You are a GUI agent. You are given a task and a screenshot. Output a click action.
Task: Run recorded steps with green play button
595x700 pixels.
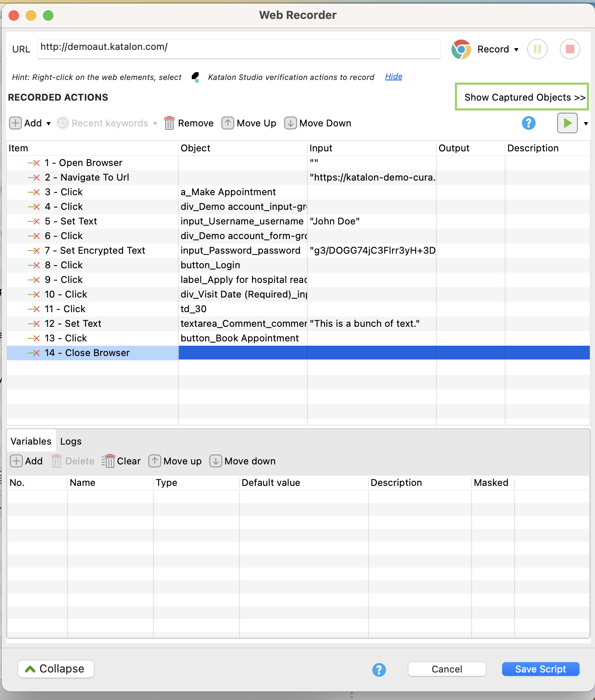pyautogui.click(x=567, y=123)
